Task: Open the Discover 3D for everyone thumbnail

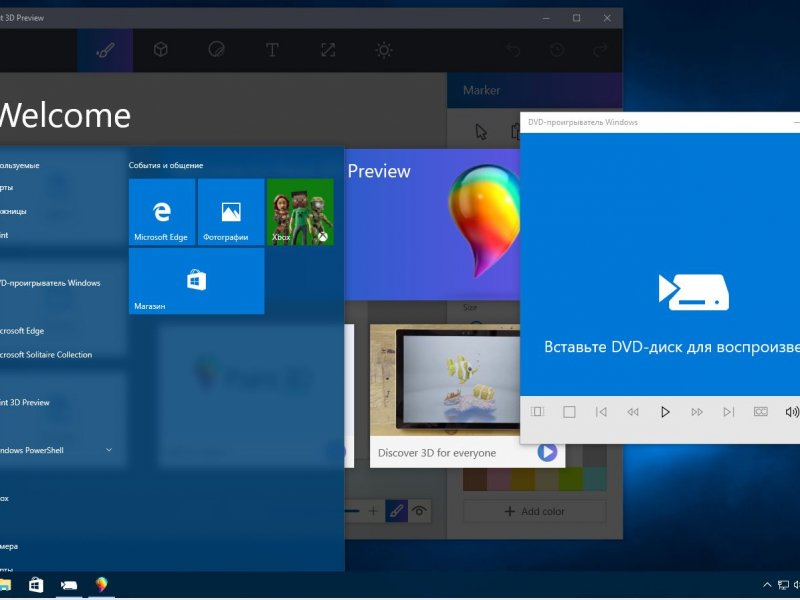Action: tap(445, 380)
